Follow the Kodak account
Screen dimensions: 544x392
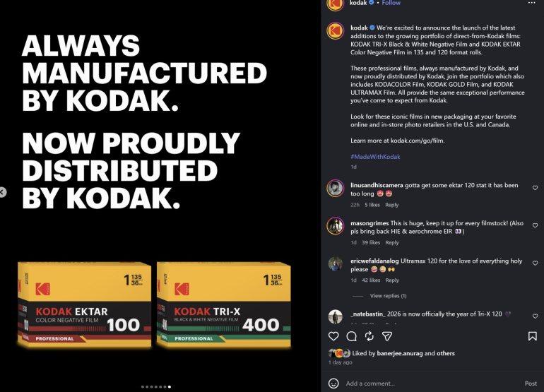(391, 3)
